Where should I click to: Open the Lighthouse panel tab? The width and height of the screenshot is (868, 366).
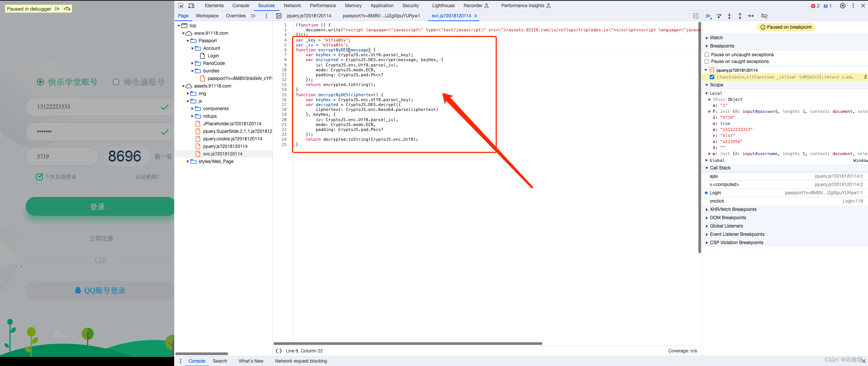443,6
